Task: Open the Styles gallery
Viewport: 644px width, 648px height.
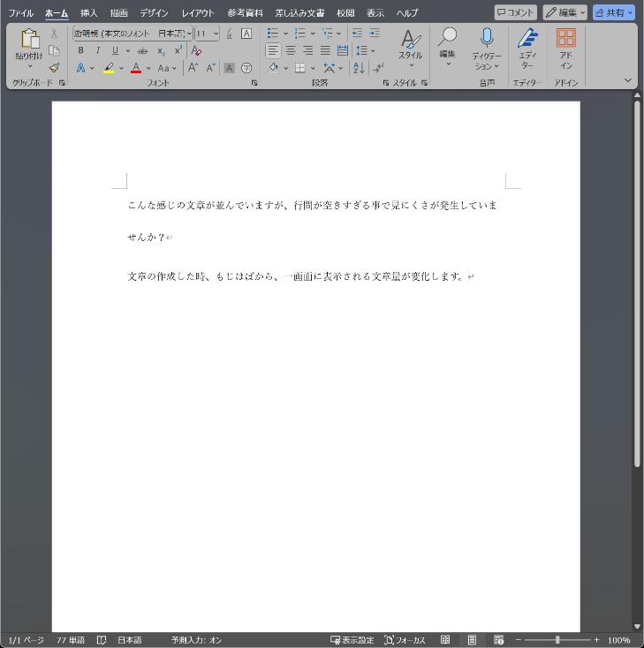Action: pos(411,49)
